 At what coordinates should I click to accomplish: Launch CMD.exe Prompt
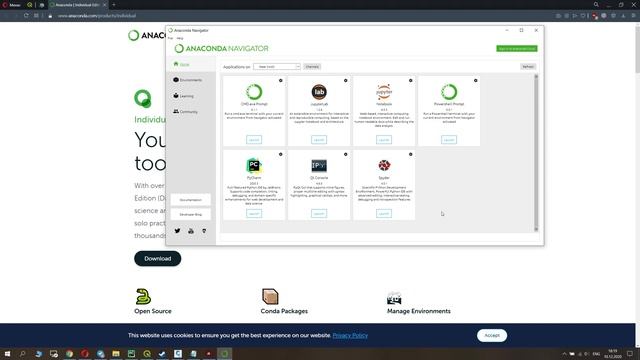254,140
